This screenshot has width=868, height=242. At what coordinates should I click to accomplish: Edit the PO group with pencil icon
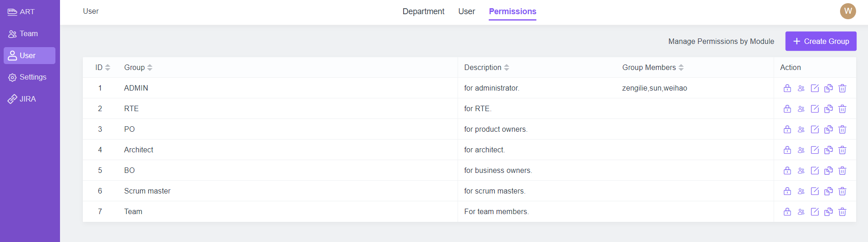click(815, 129)
